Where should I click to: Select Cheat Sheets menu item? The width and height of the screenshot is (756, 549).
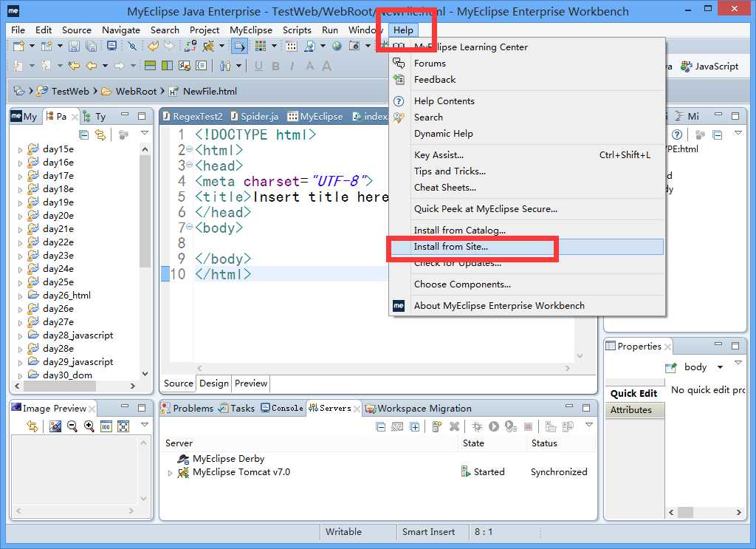pos(526,187)
